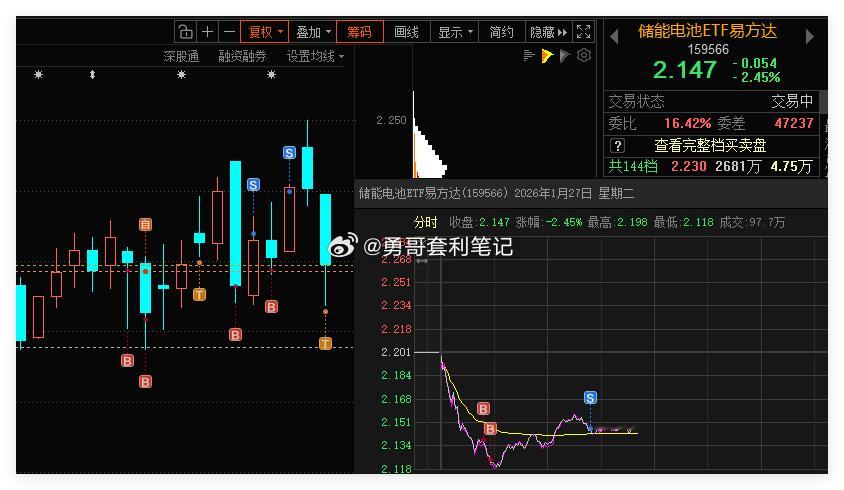
Task: Enter fullscreen with the expand arrows icon
Action: point(583,32)
